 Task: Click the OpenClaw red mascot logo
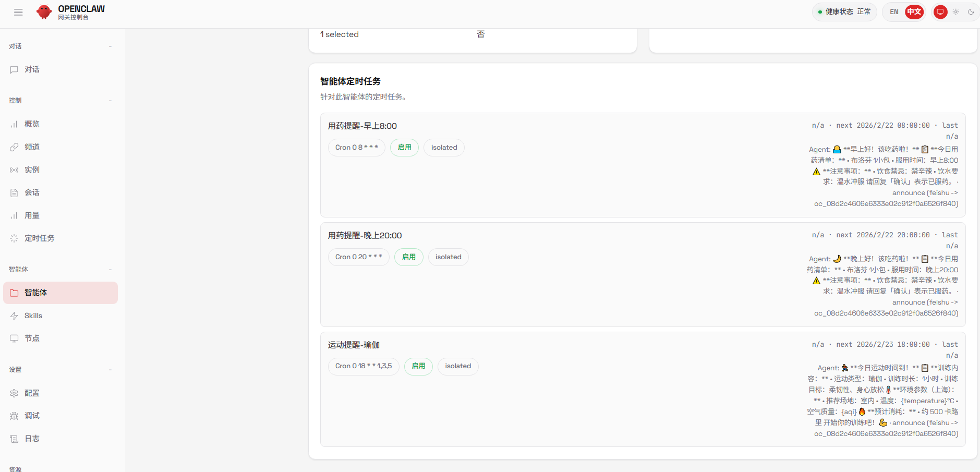pos(44,12)
